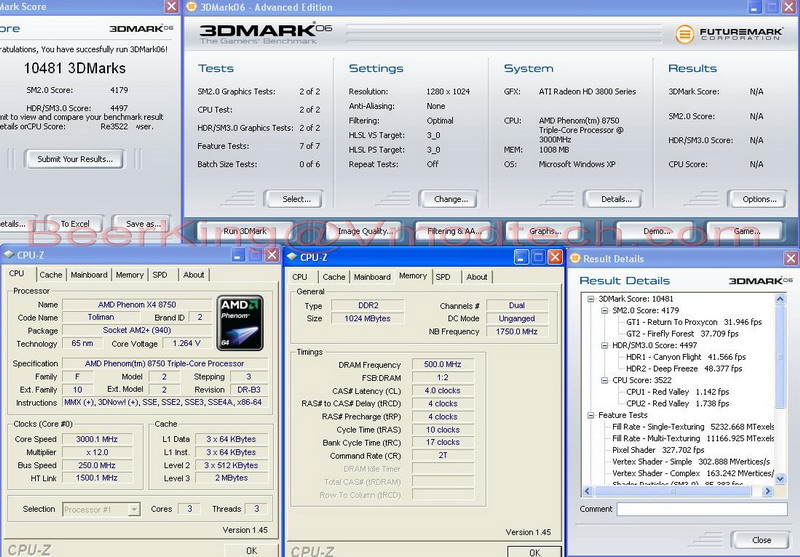
Task: Open SPD tab in right CPU-Z window
Action: [443, 277]
